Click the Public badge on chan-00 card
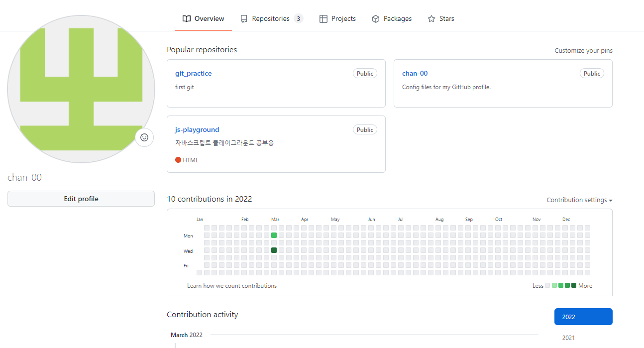644x348 pixels. pyautogui.click(x=592, y=73)
